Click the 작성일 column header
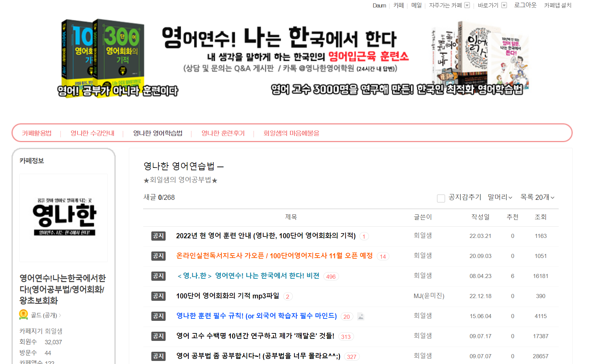 (x=480, y=217)
